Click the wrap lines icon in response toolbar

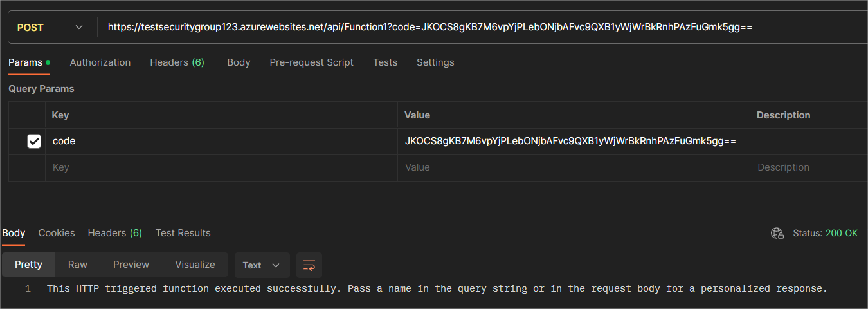(x=309, y=265)
